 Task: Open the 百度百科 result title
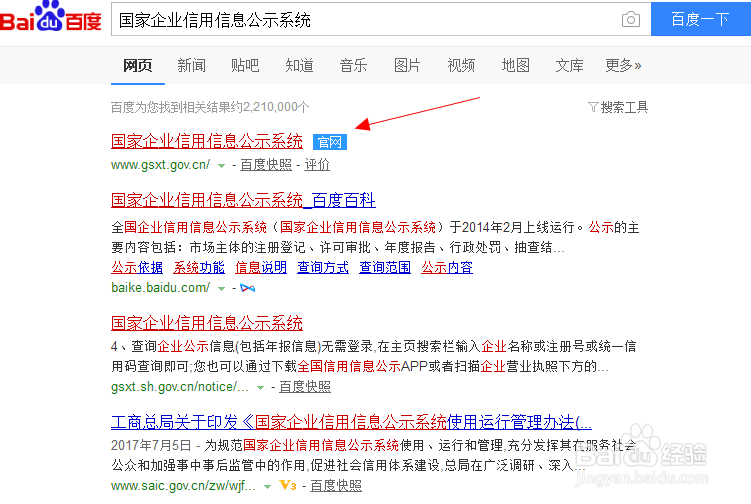pos(243,200)
